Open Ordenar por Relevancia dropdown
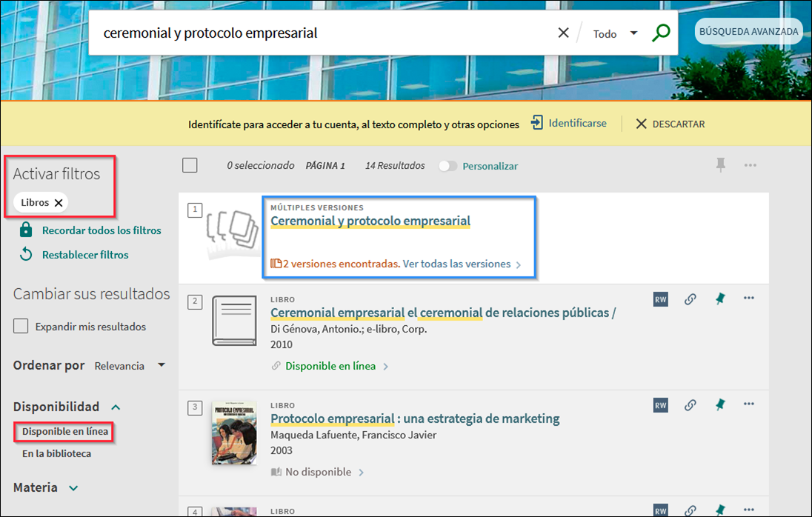The width and height of the screenshot is (812, 517). [x=130, y=365]
